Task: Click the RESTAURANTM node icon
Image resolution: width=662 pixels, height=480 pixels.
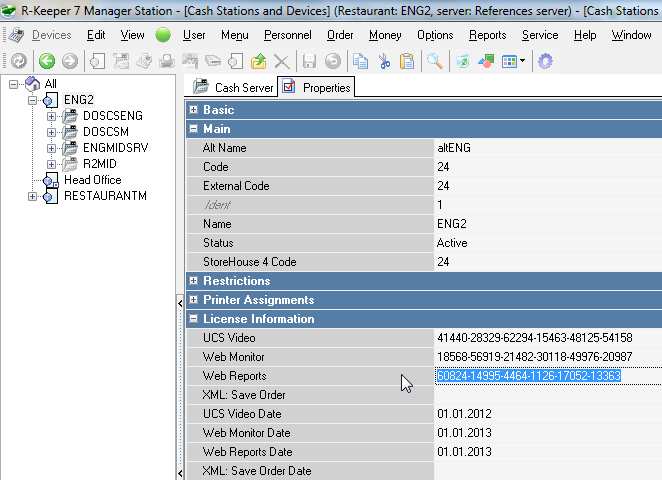Action: [50, 196]
